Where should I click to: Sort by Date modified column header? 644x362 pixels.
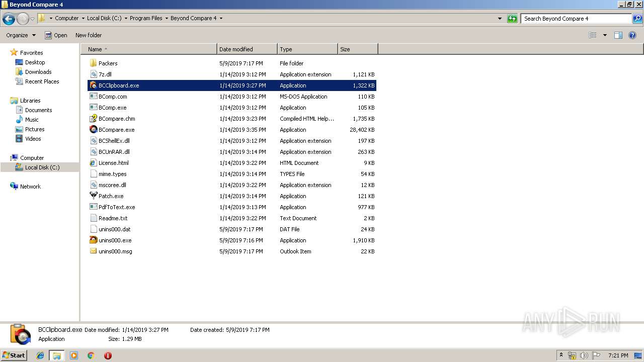click(x=247, y=49)
